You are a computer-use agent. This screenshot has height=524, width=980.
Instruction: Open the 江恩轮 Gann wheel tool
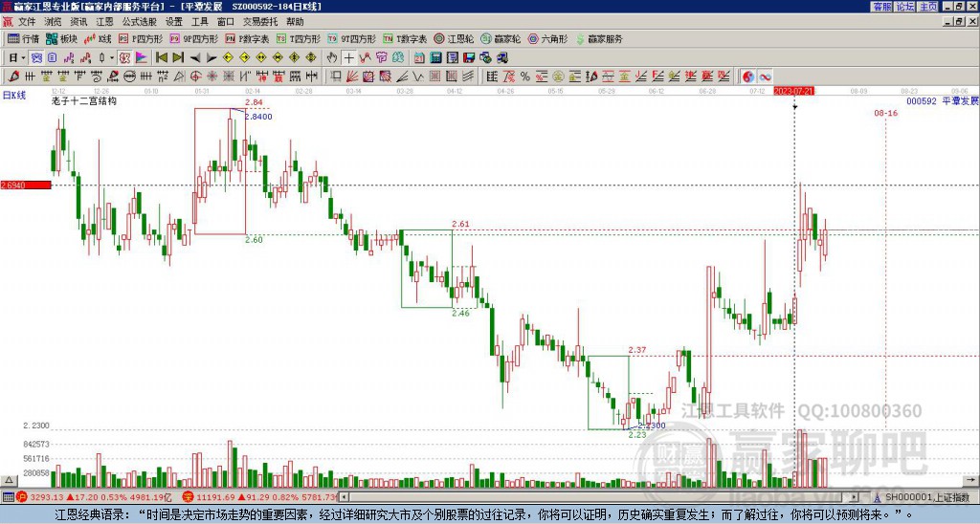(x=454, y=38)
